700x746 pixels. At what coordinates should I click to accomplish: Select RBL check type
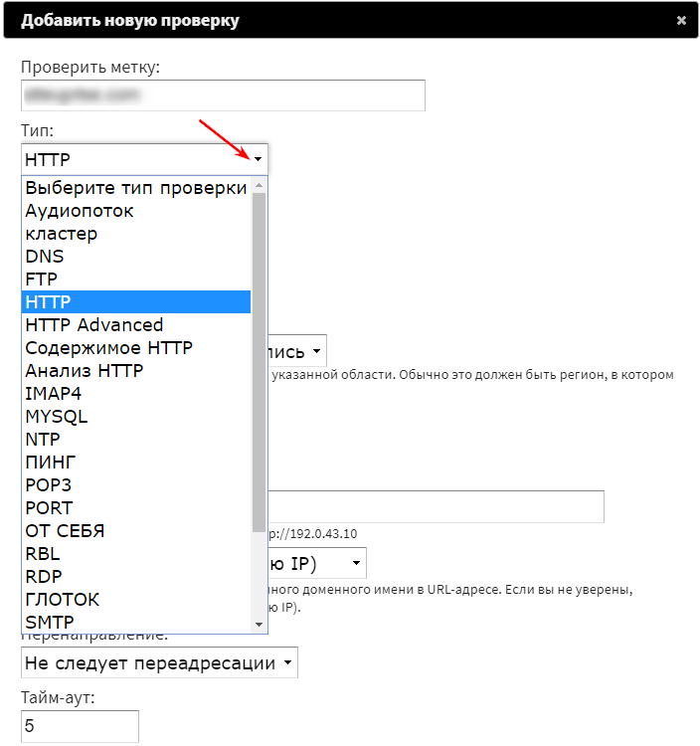click(136, 553)
